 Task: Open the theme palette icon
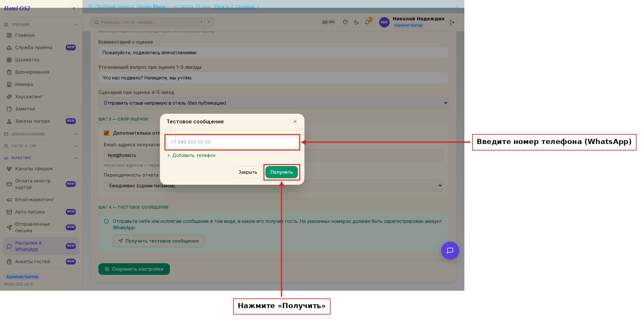click(x=345, y=22)
